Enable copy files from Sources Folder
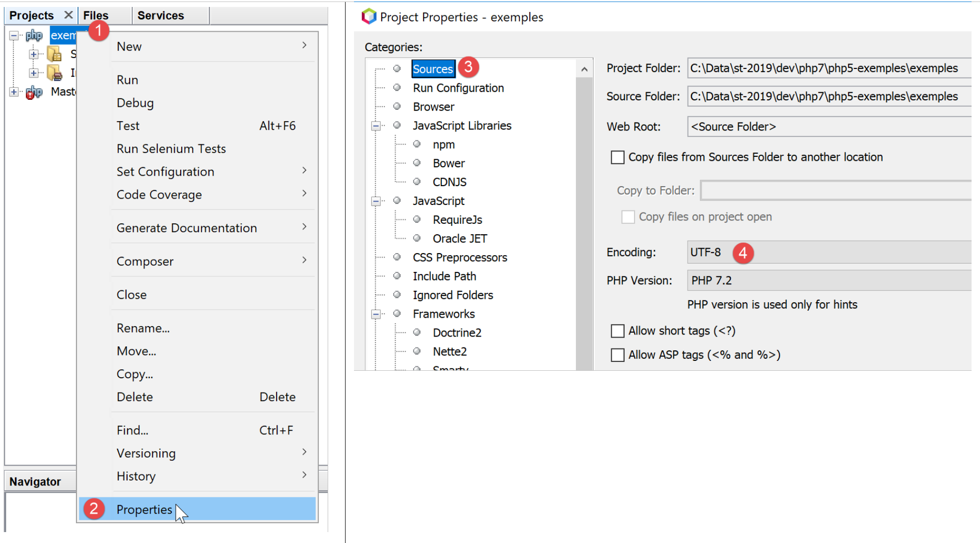Viewport: 980px width, 543px height. coord(617,157)
